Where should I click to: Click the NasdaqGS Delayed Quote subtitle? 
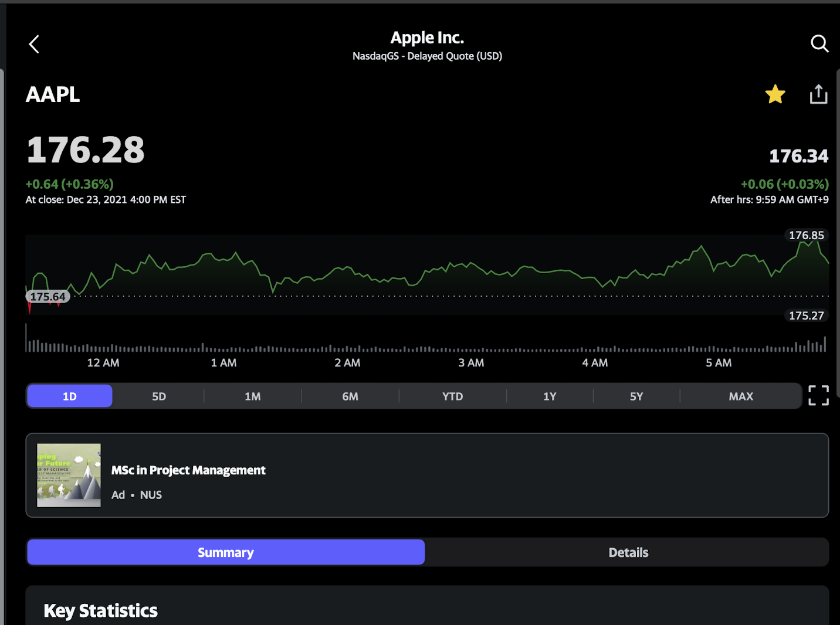tap(427, 56)
